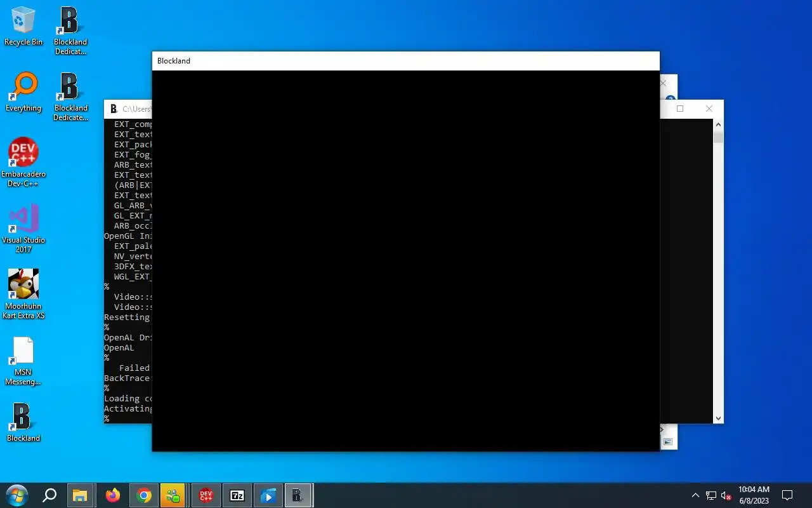Switch to the orange highlighted messenger taskbar button
The width and height of the screenshot is (812, 508).
173,495
